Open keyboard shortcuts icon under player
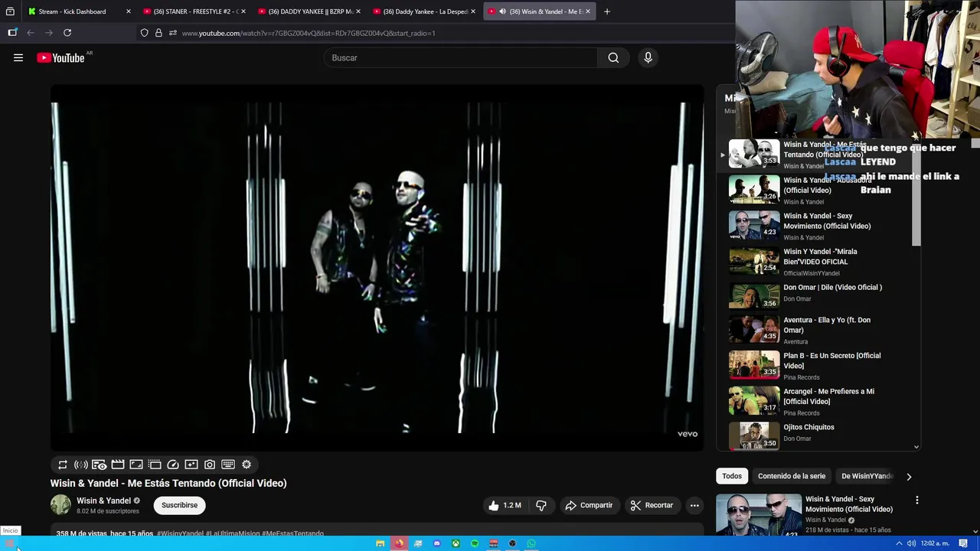Screen dimensions: 980x551 [x=228, y=465]
